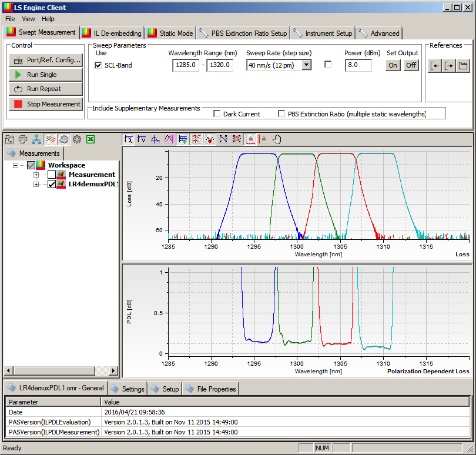
Task: Toggle the SCL-Band checkbox
Action: 98,65
